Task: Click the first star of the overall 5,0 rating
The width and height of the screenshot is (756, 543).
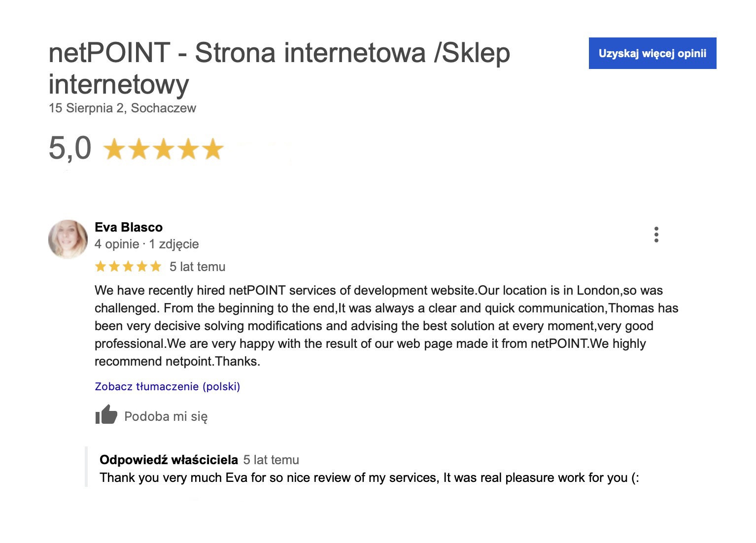Action: (114, 149)
